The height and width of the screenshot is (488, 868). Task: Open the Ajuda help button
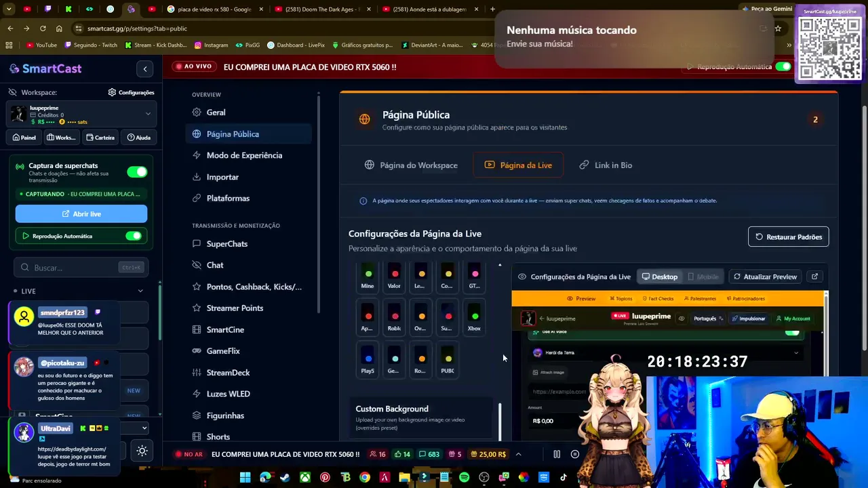(139, 138)
